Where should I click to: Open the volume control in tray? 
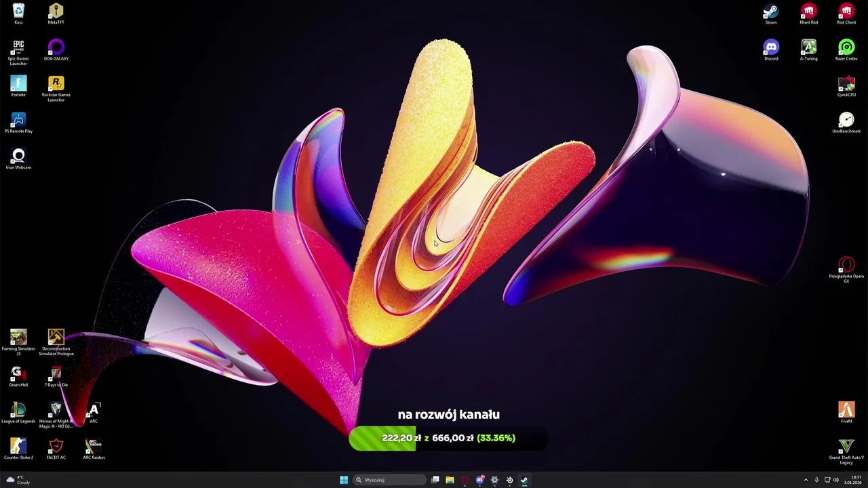click(835, 480)
